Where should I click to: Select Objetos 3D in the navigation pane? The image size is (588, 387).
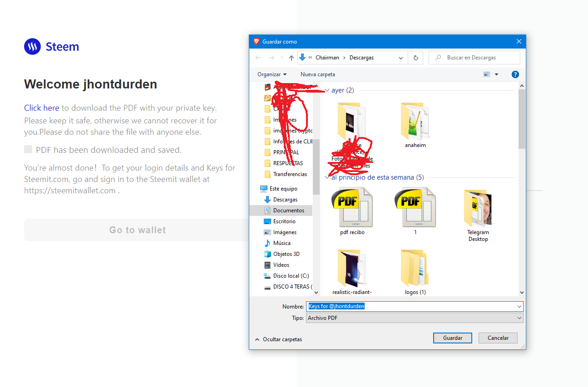282,254
